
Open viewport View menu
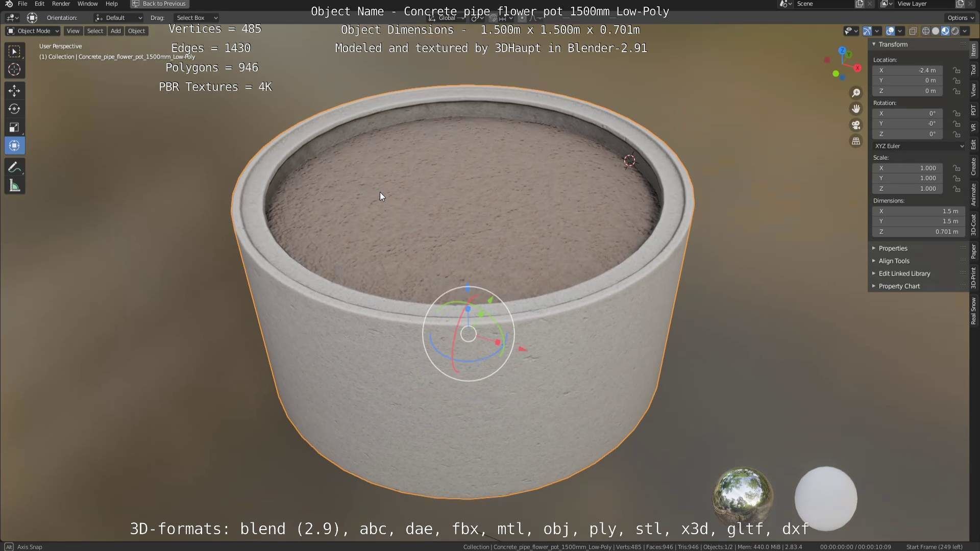pos(73,31)
